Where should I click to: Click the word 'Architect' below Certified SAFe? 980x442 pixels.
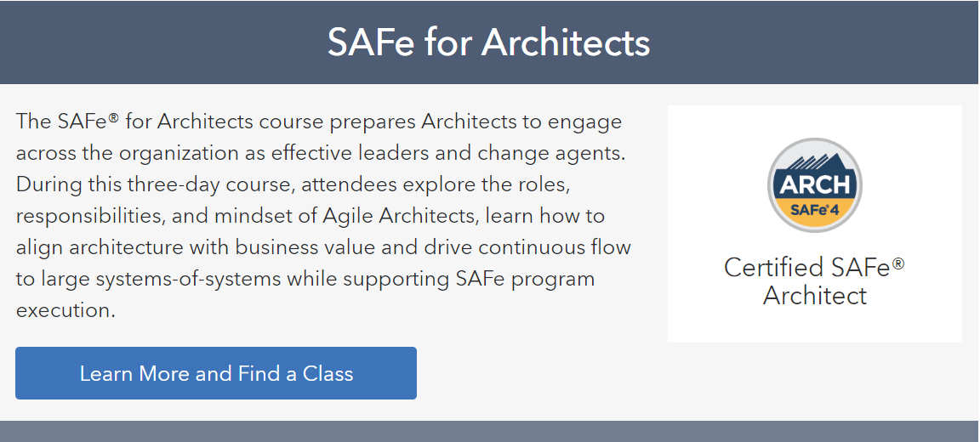[x=814, y=295]
